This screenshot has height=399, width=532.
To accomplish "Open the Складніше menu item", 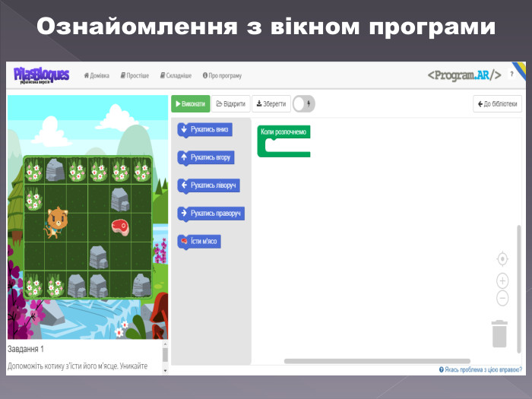I will click(176, 76).
